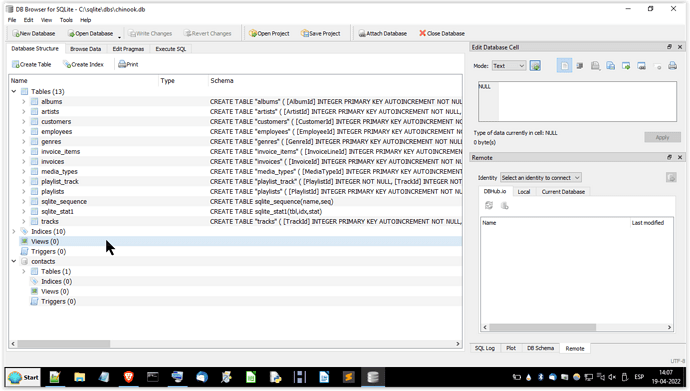Toggle the highlighted word wrap icon in Edit Database Cell
The image size is (690, 391).
click(564, 66)
